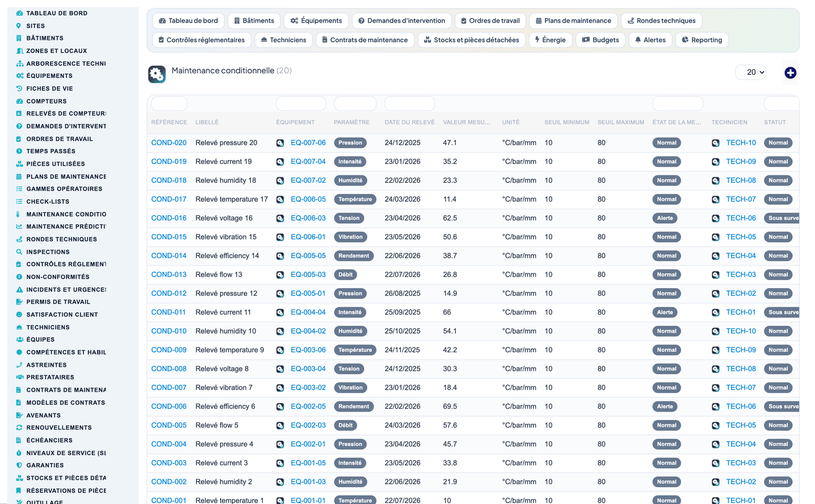Click the Paramètre filter input field
The width and height of the screenshot is (815, 504).
point(355,104)
